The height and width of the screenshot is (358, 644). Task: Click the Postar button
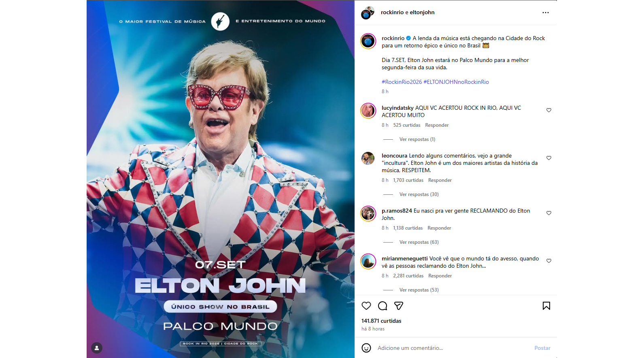(542, 348)
